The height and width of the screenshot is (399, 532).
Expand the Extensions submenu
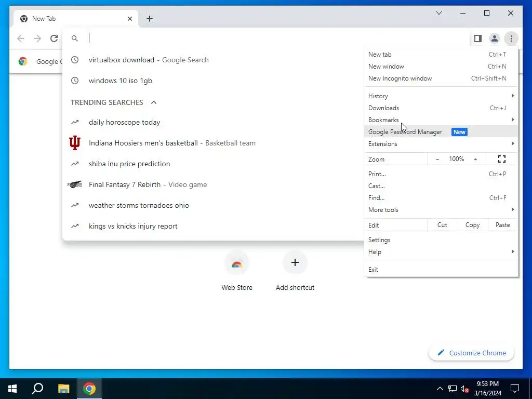(441, 143)
